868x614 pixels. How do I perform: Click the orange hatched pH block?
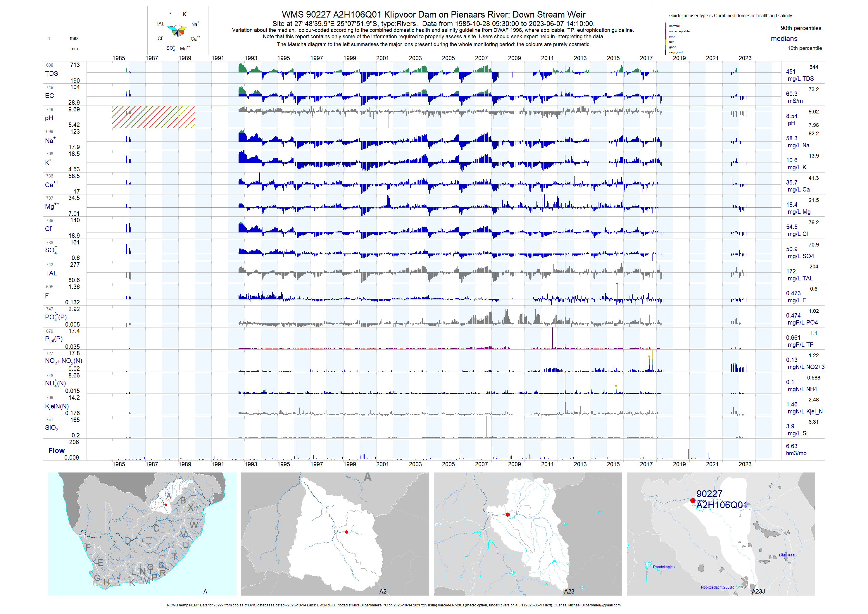153,117
